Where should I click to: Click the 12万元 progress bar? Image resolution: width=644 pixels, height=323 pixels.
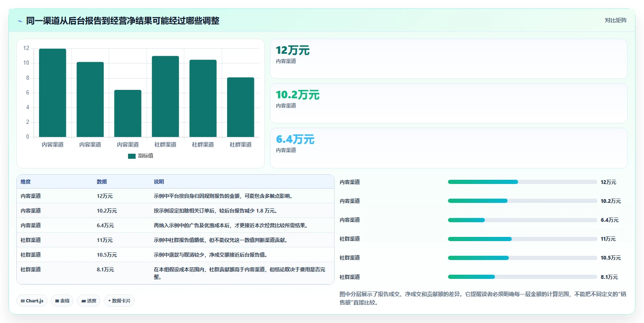point(522,182)
